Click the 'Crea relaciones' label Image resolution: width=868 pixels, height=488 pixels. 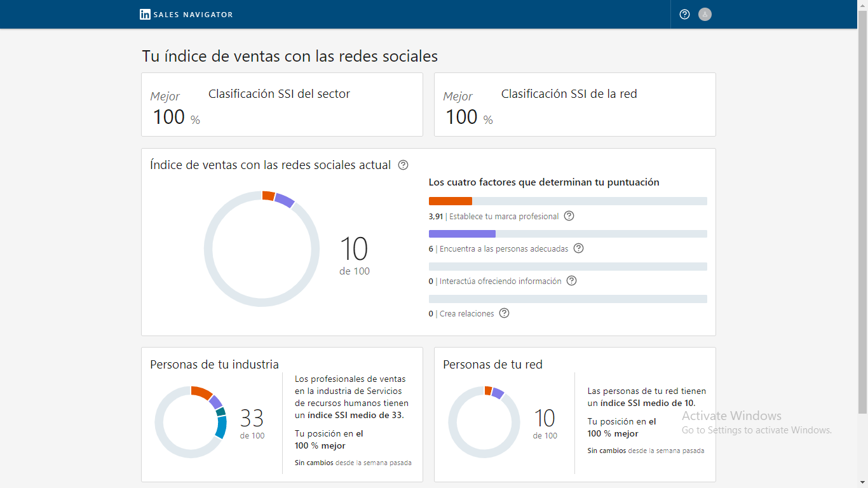pyautogui.click(x=466, y=314)
